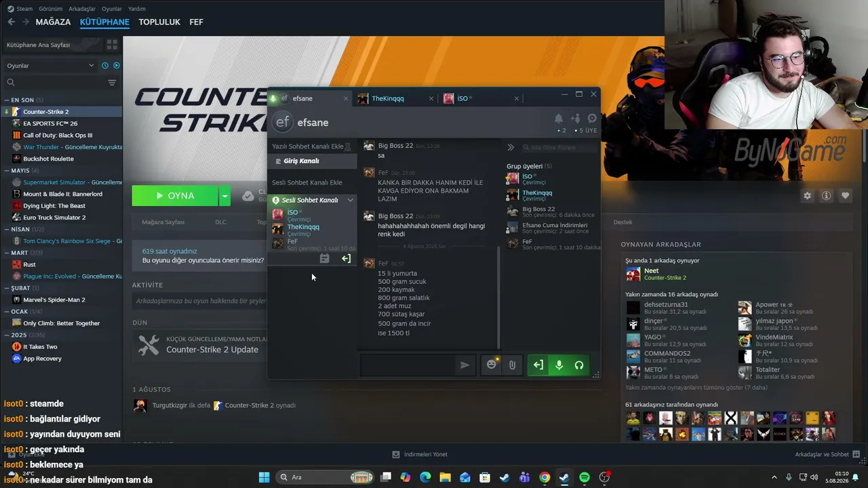Click Sesli Sohbet Kanalı Ekle
Screen dimensions: 868x488
[307, 182]
